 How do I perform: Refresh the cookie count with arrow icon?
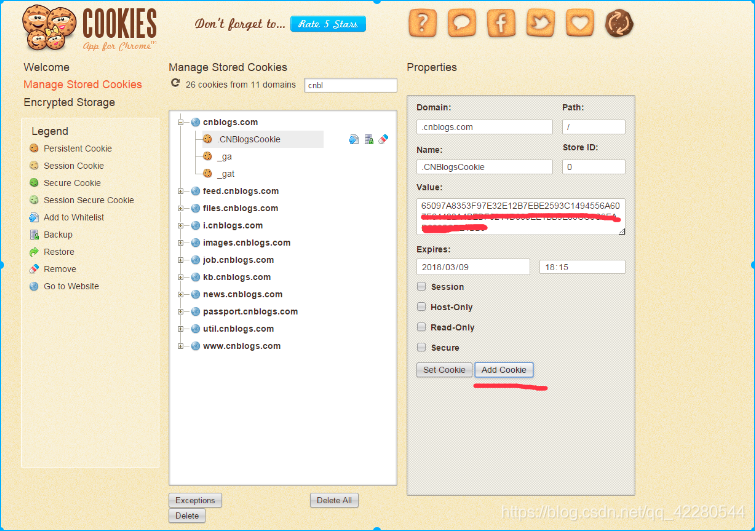pos(175,83)
